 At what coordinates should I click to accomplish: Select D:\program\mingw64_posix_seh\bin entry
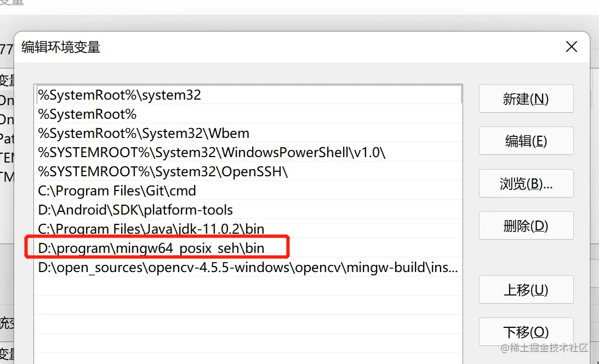point(248,247)
